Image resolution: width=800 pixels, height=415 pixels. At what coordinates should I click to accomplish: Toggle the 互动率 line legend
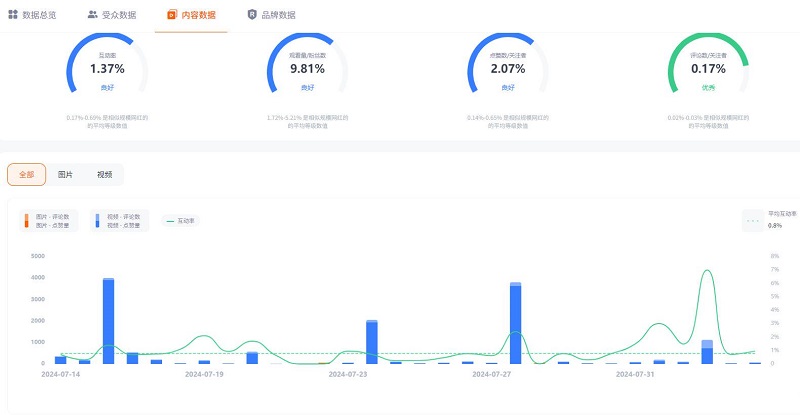(x=181, y=220)
